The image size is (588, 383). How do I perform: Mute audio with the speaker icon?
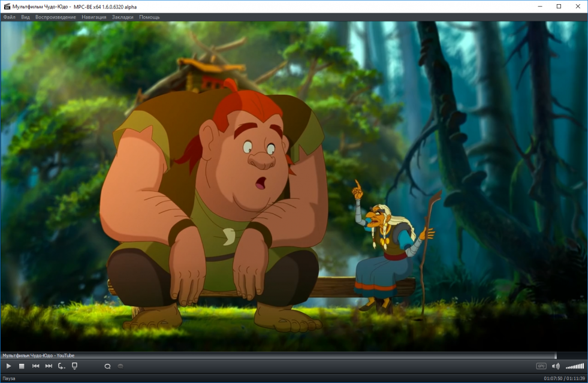[556, 366]
